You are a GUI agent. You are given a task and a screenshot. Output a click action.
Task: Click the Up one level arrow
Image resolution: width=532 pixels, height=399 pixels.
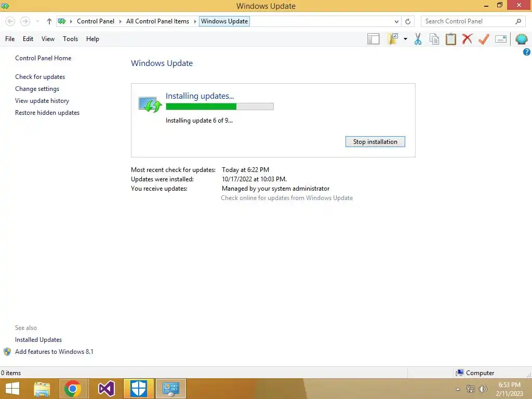(x=49, y=21)
